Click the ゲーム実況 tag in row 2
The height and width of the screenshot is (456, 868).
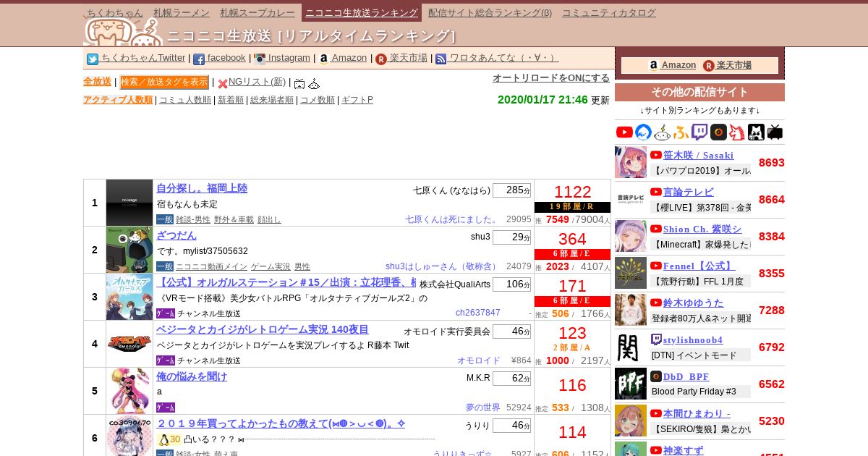point(271,266)
